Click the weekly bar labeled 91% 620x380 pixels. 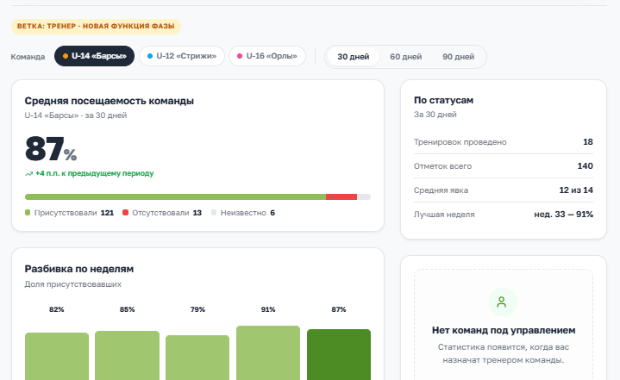268,353
